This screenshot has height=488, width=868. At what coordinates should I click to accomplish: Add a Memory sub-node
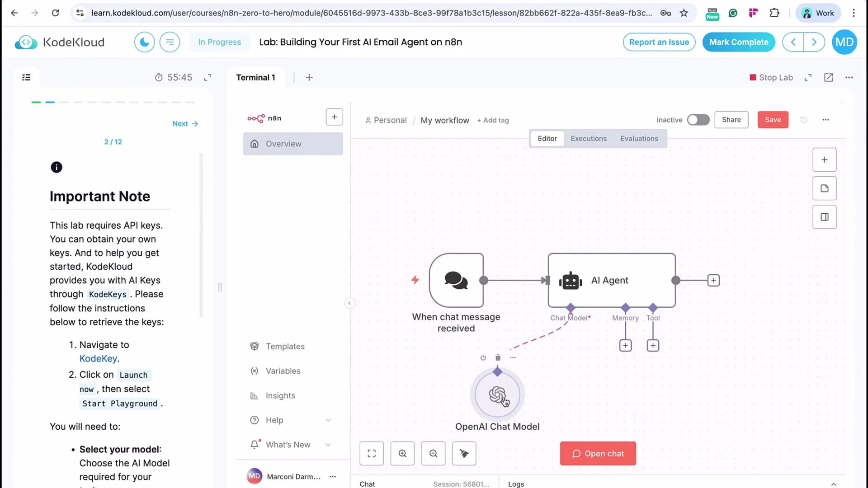tap(625, 346)
